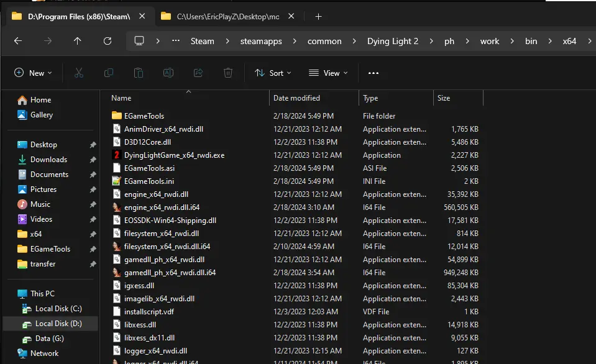Jump to common folder in breadcrumb
The width and height of the screenshot is (596, 364).
324,41
